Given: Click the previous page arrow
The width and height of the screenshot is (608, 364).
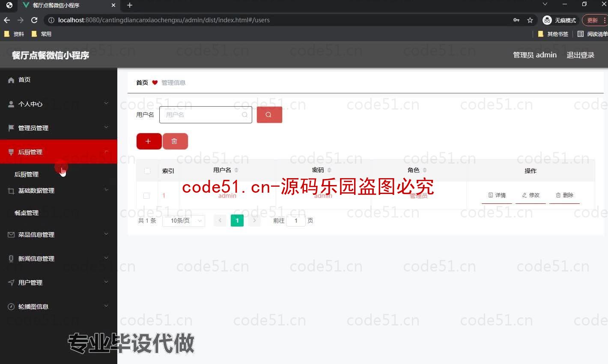Looking at the screenshot, I should (220, 221).
